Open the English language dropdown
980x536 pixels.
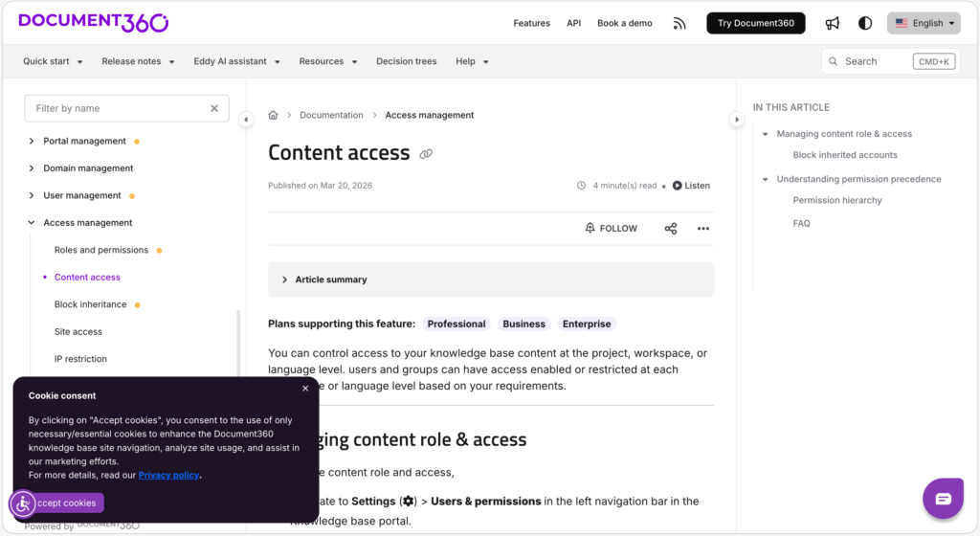click(923, 23)
